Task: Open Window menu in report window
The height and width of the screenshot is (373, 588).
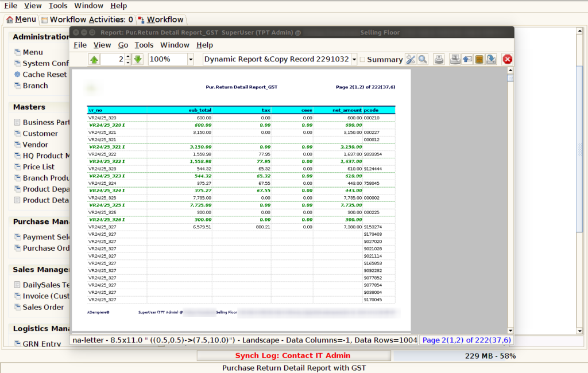Action: 175,45
